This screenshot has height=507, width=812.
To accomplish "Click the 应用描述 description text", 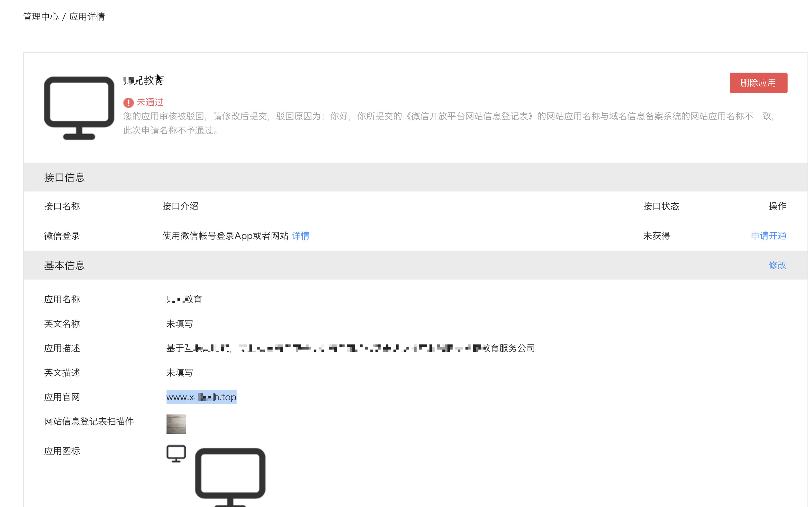I will [350, 348].
